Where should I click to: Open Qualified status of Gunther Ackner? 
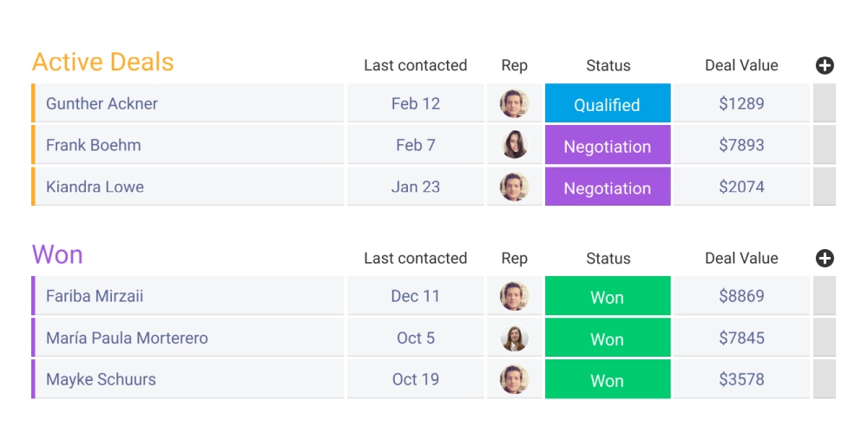tap(608, 104)
